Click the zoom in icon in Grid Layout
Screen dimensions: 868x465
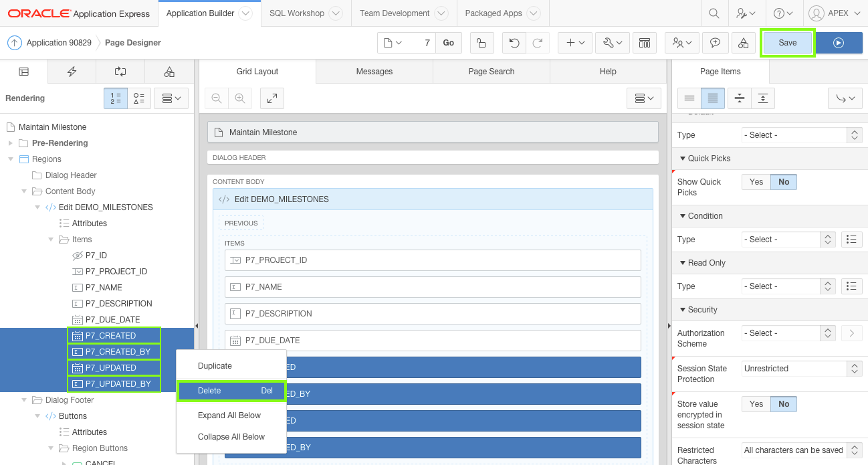coord(239,98)
